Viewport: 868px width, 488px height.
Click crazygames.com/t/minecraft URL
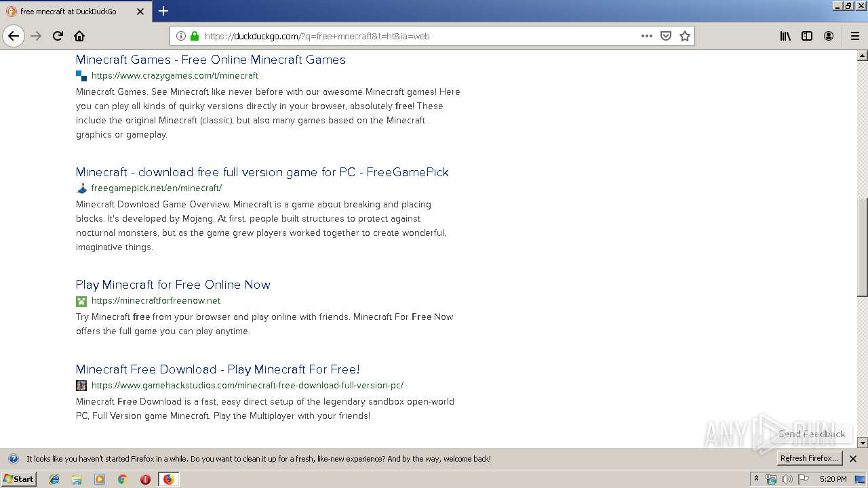175,75
